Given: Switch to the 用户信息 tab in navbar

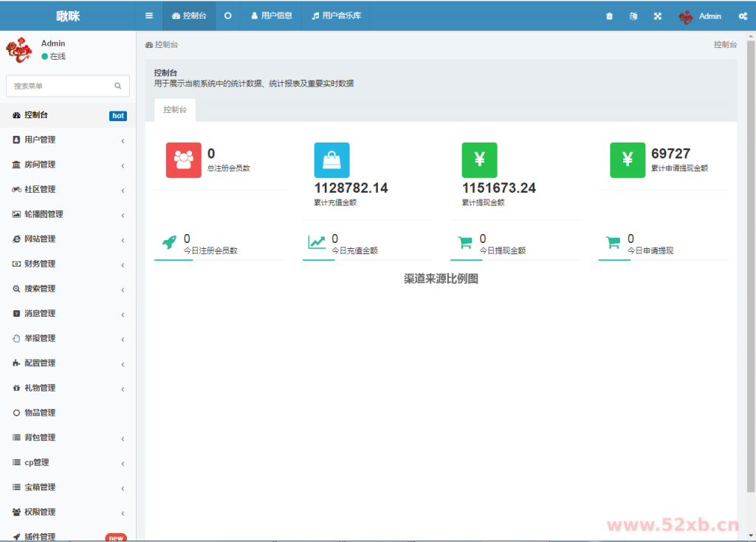Looking at the screenshot, I should coord(271,16).
